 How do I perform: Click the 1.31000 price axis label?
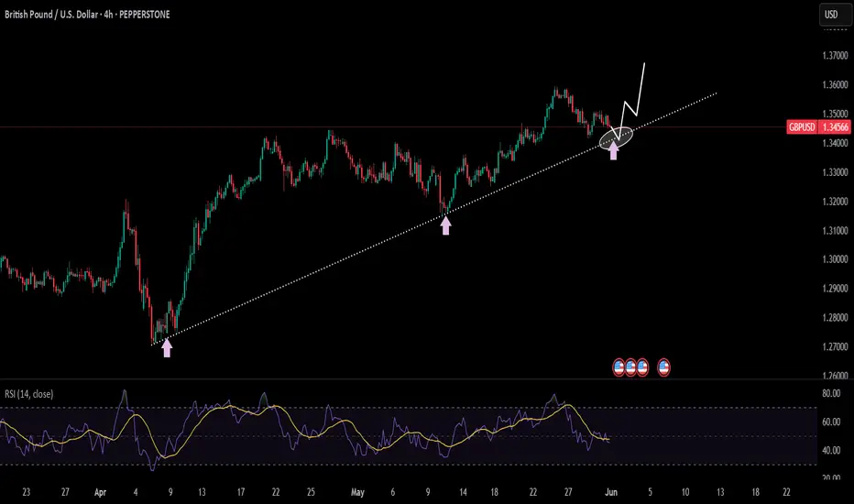pyautogui.click(x=835, y=231)
